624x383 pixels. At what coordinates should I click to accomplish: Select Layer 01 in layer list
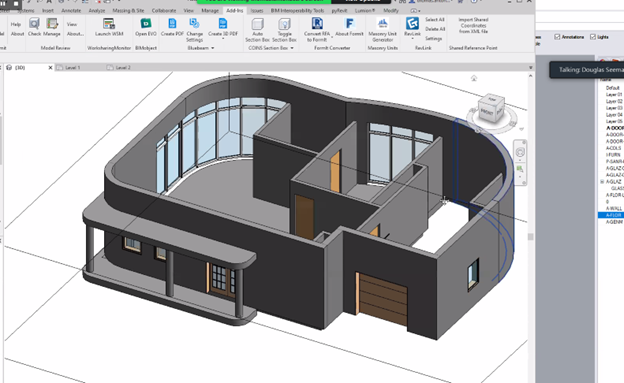click(614, 94)
